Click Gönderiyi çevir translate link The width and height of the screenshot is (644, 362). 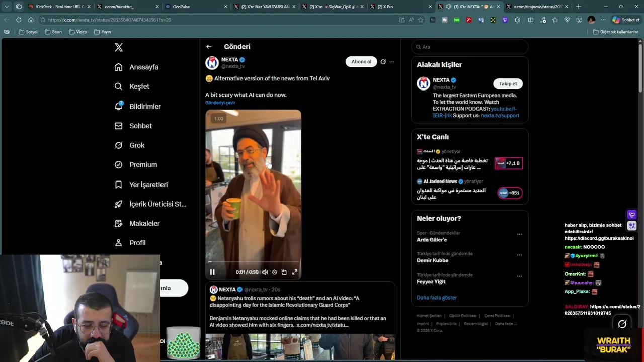(x=220, y=103)
